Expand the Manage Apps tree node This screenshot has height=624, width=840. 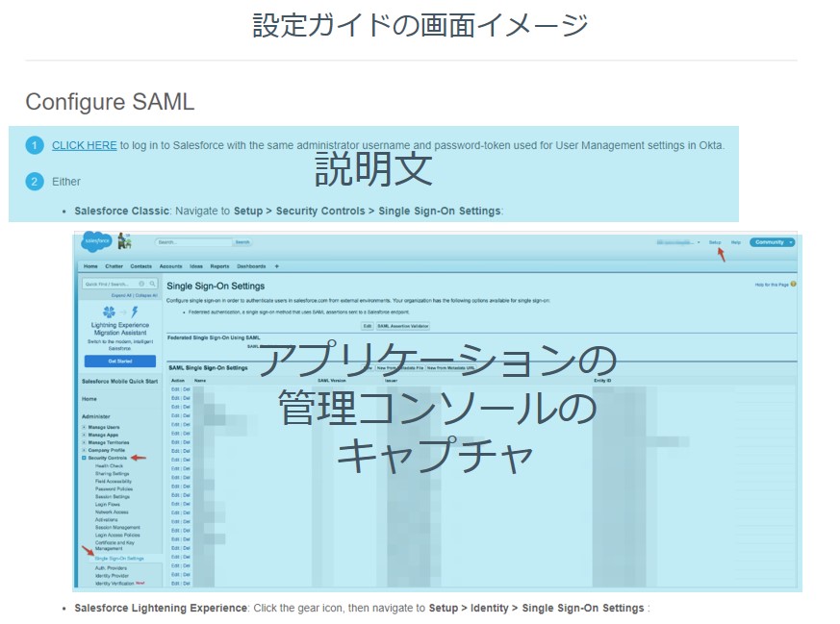pos(84,436)
